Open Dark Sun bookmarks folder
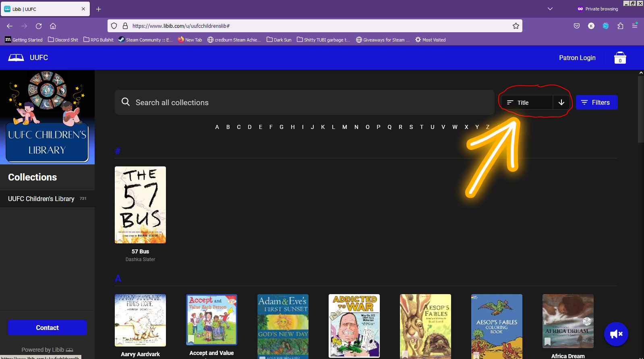This screenshot has height=359, width=644. tap(279, 40)
